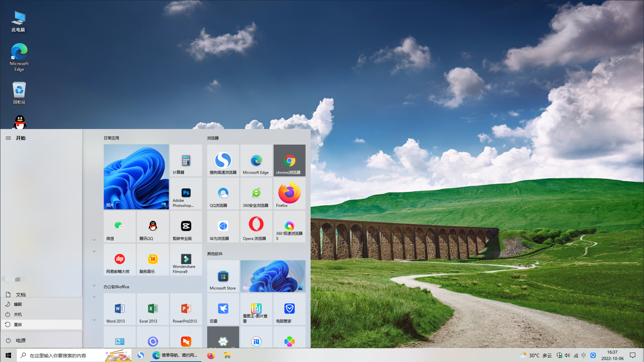Expand chevron beside 办公软件office group
Screen dimensions: 644x362
94,286
